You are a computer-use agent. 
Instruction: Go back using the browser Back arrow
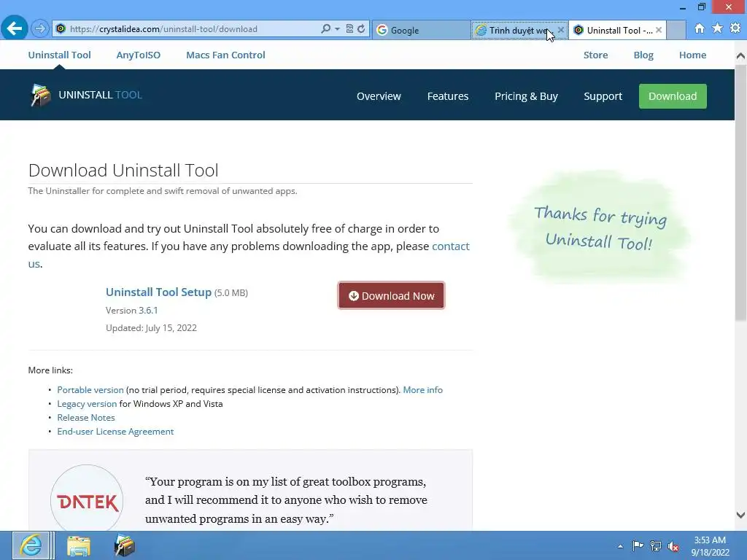tap(15, 28)
